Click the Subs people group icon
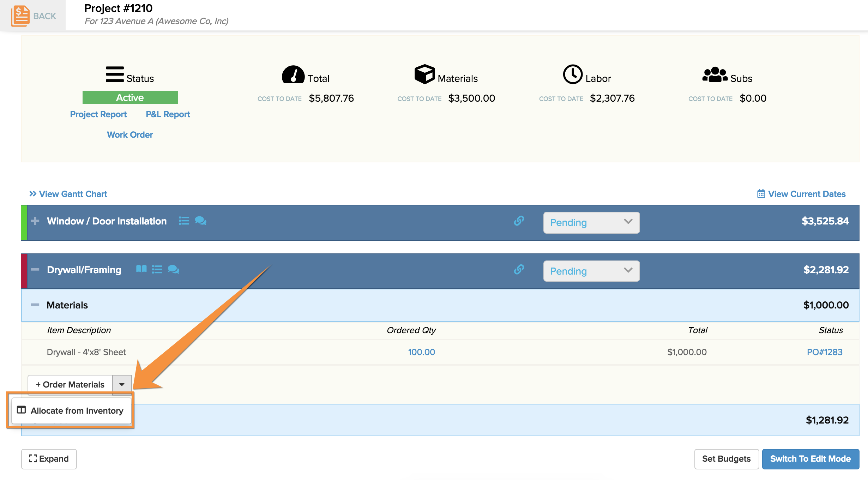 [715, 74]
